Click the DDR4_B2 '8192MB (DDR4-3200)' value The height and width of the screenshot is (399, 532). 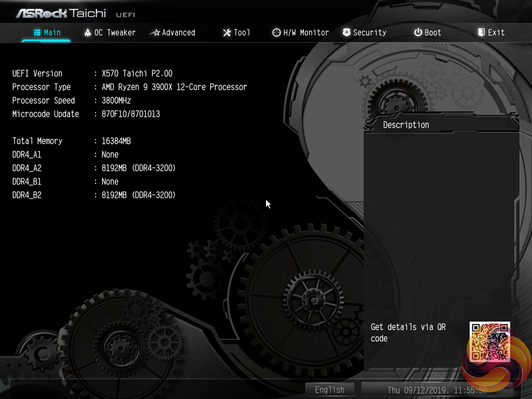(x=138, y=195)
